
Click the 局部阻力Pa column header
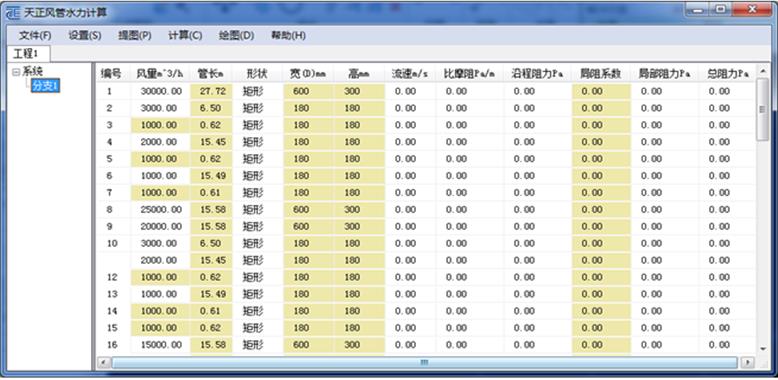click(x=664, y=74)
